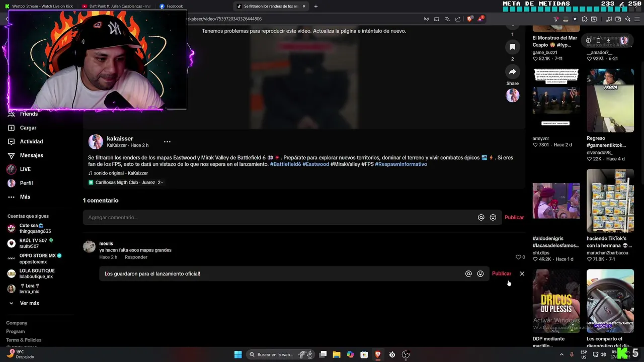
Task: Open Actividad in the sidebar
Action: click(x=25, y=142)
